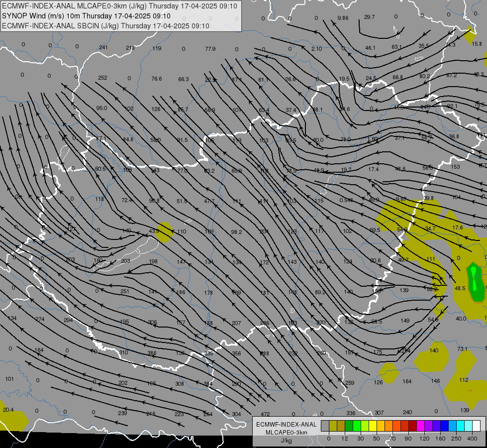Select the value 77.9
Screen dimensions: 487x448
point(210,49)
